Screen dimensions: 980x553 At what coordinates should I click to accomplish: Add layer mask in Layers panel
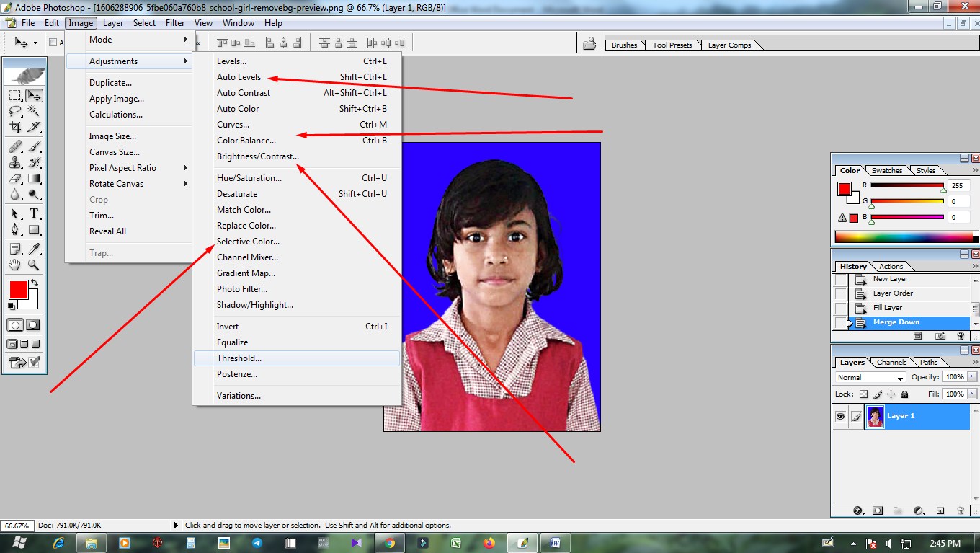coord(878,510)
